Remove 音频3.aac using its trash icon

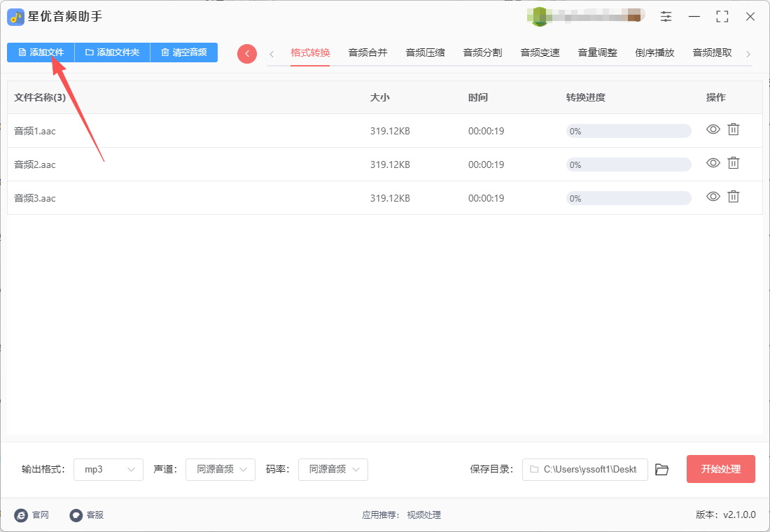(733, 197)
